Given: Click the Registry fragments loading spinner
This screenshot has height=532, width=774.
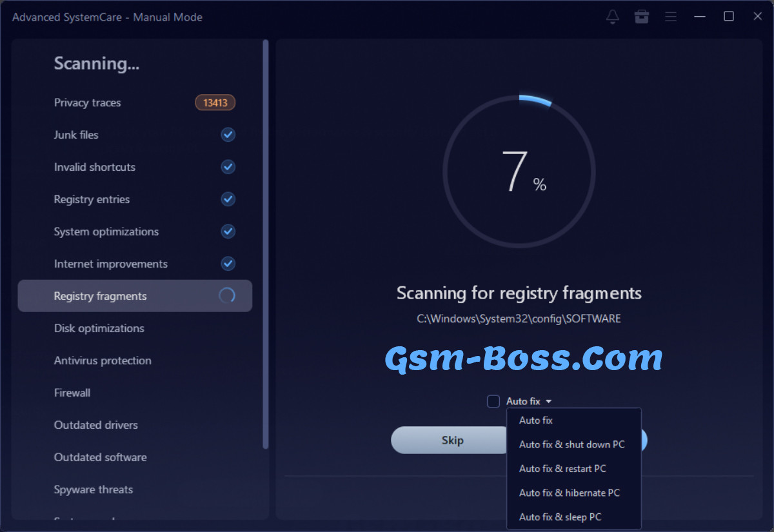Looking at the screenshot, I should [x=227, y=296].
